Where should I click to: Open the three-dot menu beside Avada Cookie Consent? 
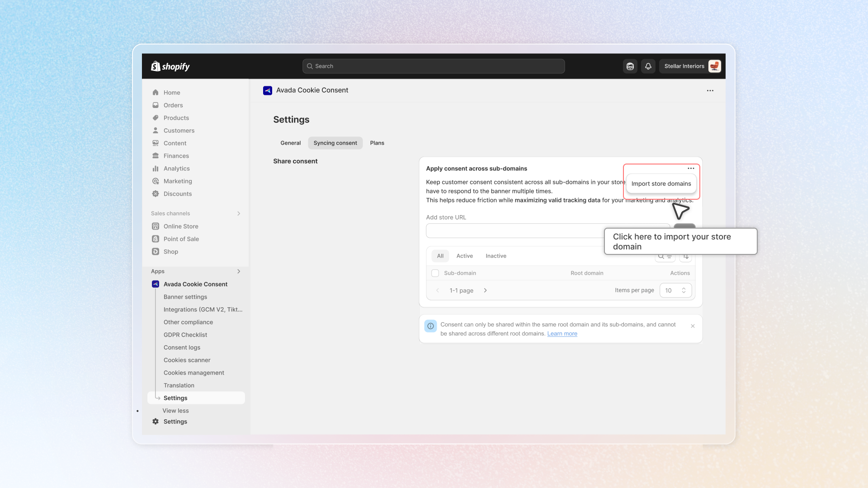pyautogui.click(x=710, y=91)
